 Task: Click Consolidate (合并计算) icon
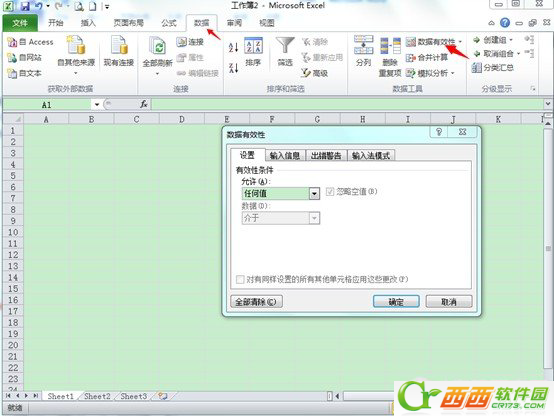click(x=411, y=58)
